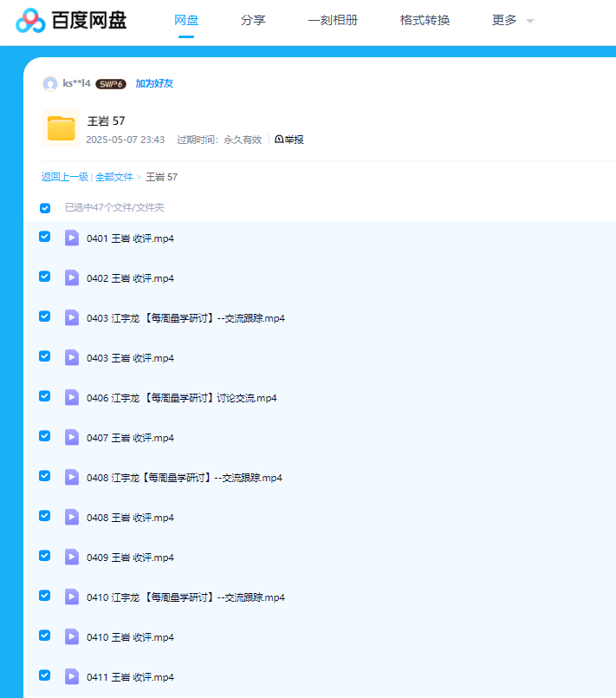Screen dimensions: 616x698
Task: Expand the 更多 dropdown in the top navigation
Action: point(512,20)
